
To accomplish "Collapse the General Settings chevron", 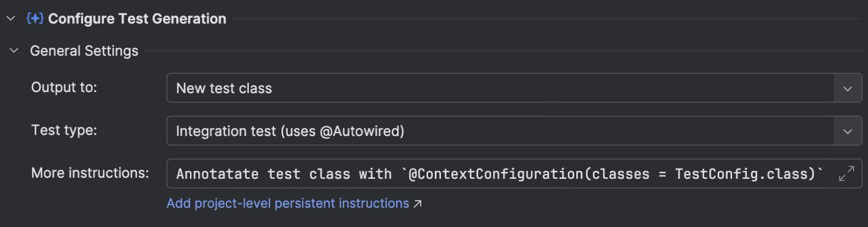I will click(14, 51).
